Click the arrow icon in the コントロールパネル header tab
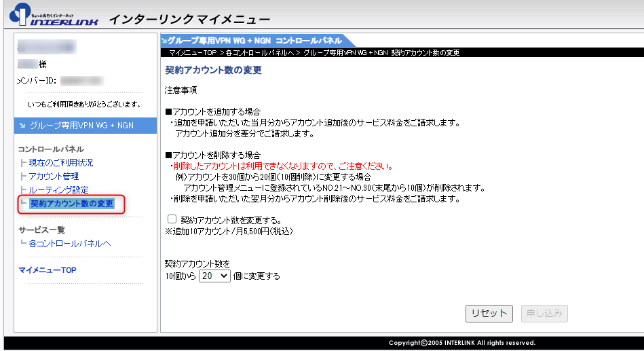This screenshot has width=644, height=351. 164,41
